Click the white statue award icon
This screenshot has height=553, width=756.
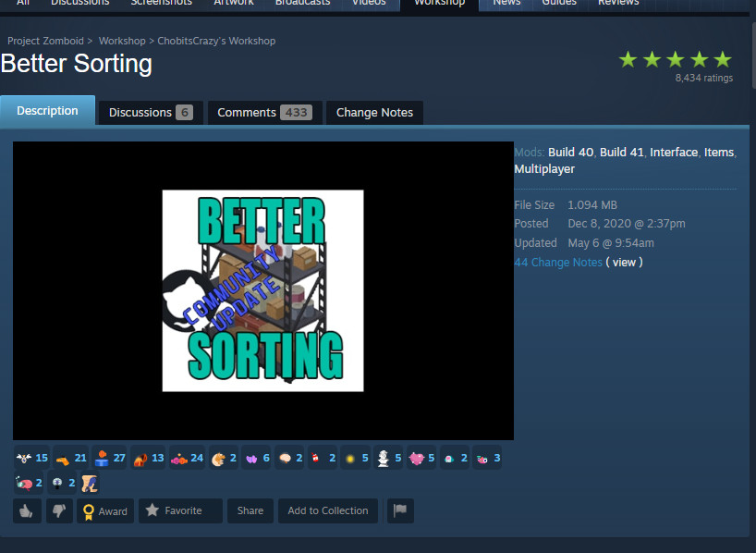(385, 457)
